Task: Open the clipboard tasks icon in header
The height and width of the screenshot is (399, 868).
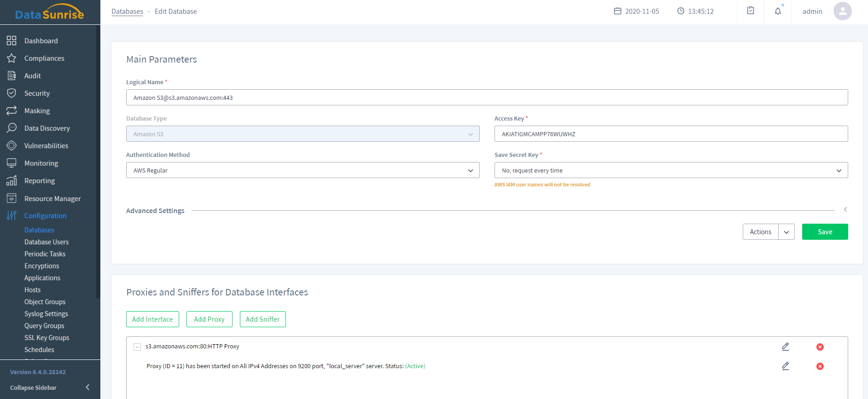Action: point(751,11)
